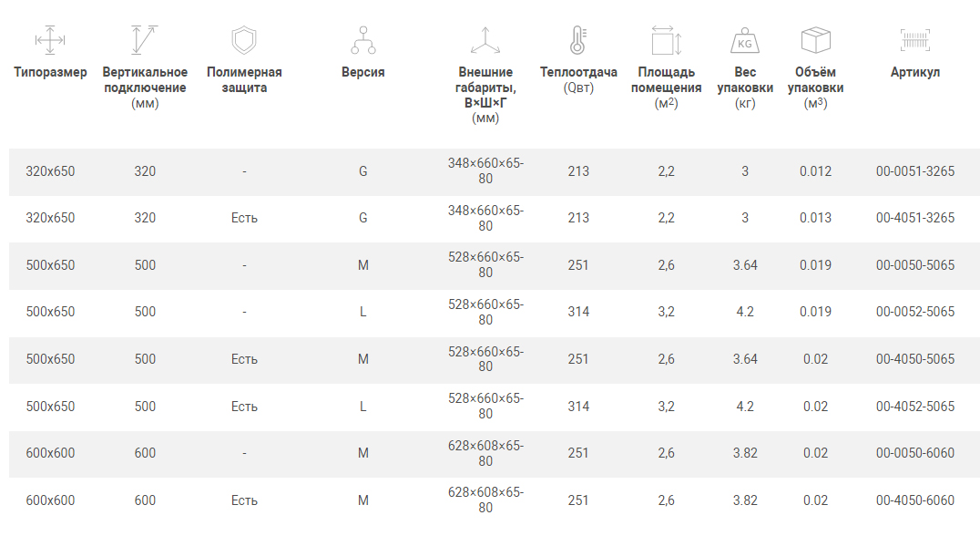Select article 00-4052-5065 cell
The width and height of the screenshot is (980, 536).
click(915, 407)
